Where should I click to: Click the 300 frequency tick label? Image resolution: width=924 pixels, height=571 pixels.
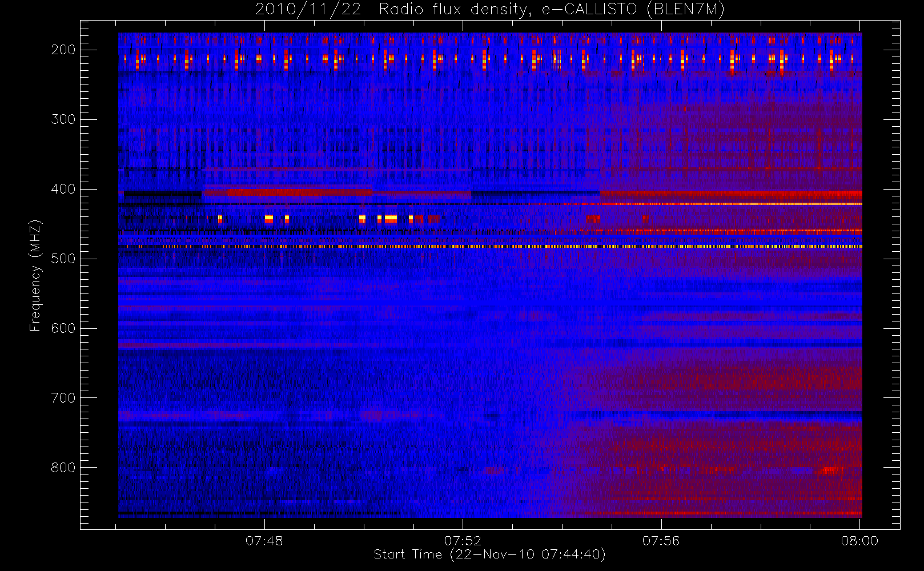63,119
